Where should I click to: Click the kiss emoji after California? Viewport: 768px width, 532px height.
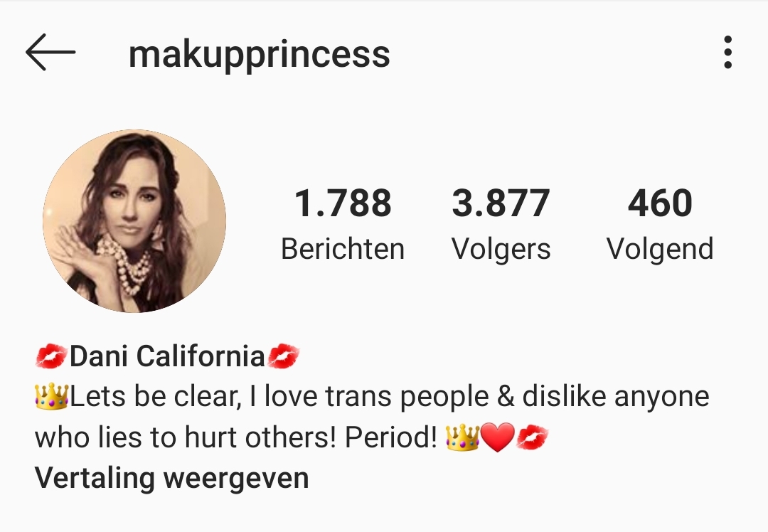[284, 356]
